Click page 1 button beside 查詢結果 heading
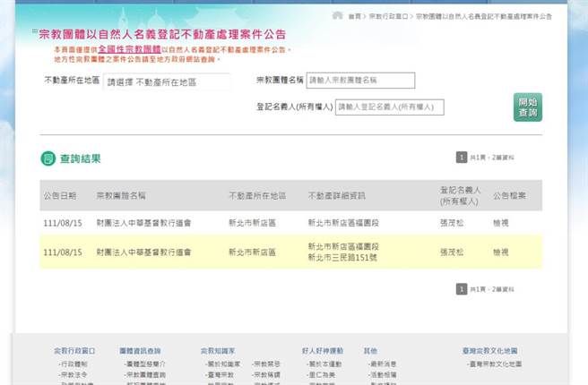The image size is (588, 385). coord(462,158)
